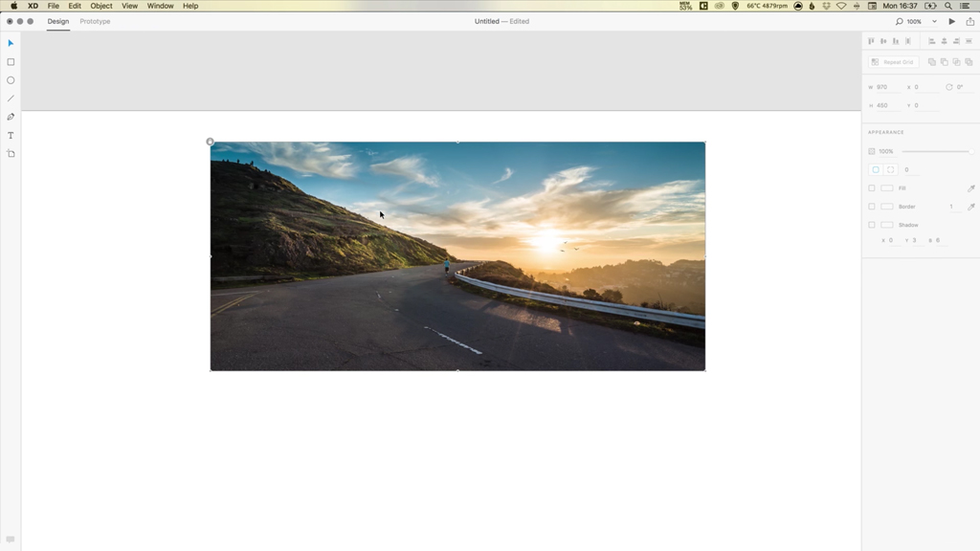Viewport: 980px width, 551px height.
Task: Use the Border color eyedropper
Action: 971,206
